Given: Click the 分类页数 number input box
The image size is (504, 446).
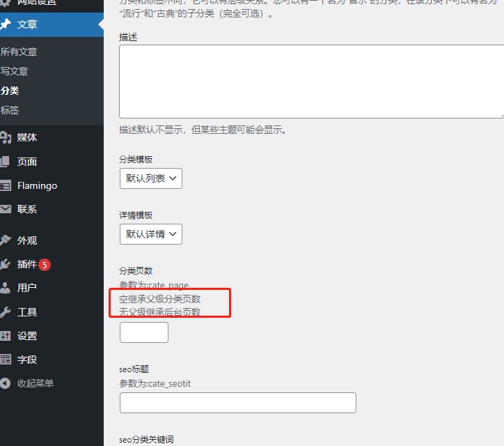Looking at the screenshot, I should (x=144, y=332).
